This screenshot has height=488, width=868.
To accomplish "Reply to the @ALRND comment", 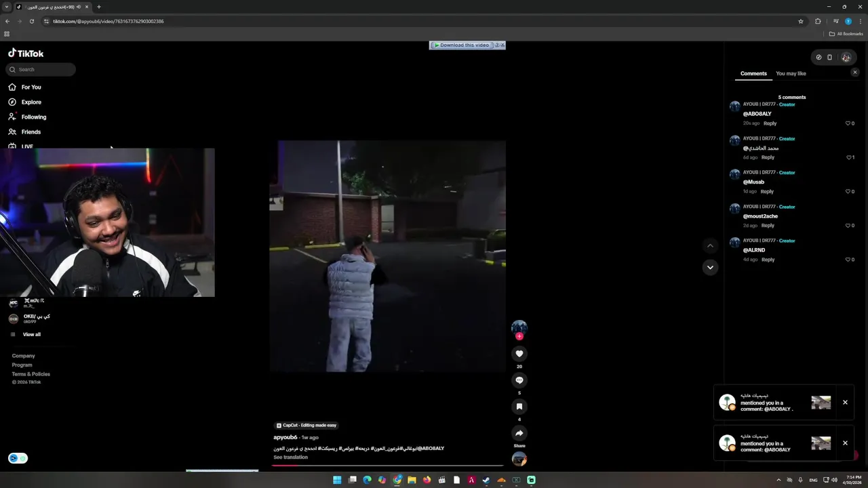I will (768, 260).
